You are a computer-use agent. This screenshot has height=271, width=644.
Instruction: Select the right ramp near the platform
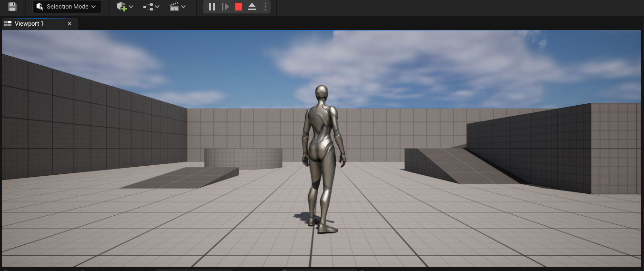tap(457, 167)
